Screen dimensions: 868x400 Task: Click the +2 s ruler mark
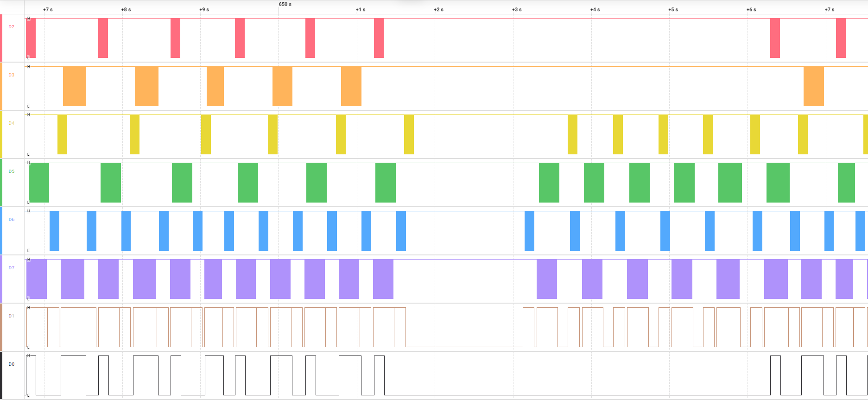click(439, 10)
